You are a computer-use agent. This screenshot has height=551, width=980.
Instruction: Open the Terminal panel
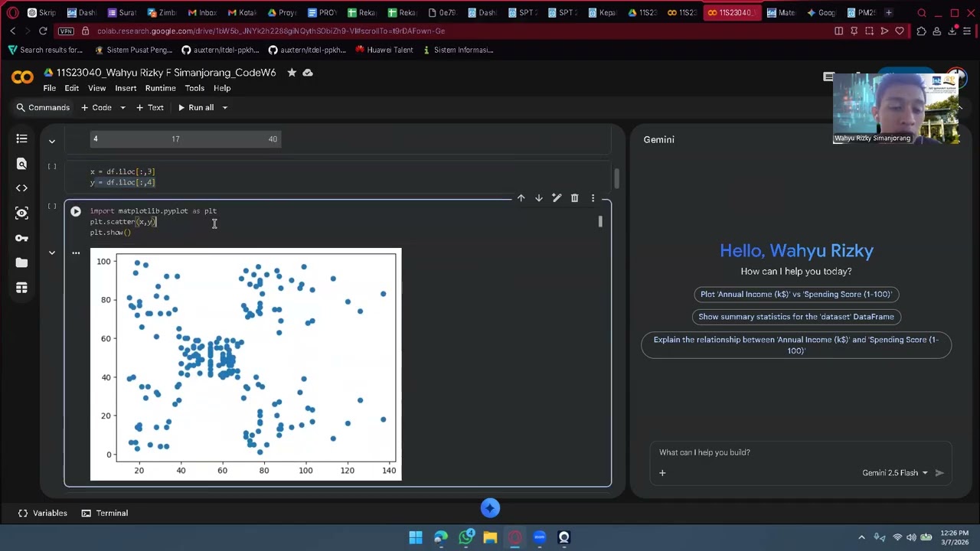point(105,514)
